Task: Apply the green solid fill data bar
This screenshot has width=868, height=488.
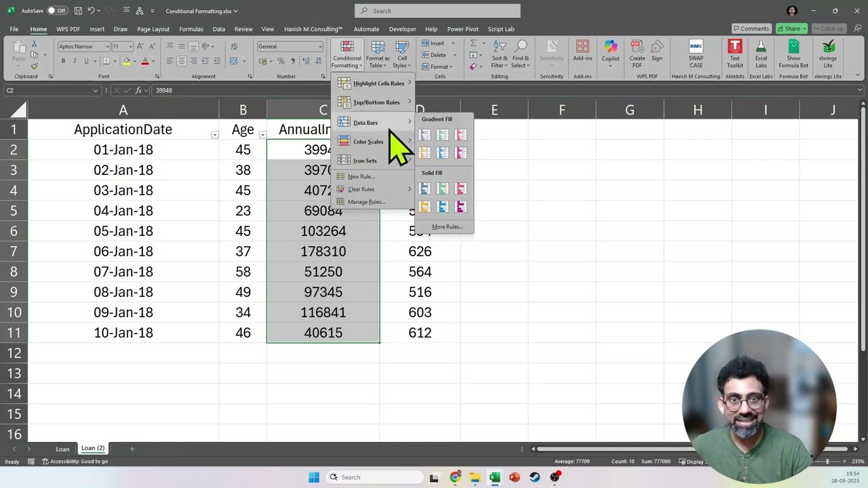Action: point(443,188)
